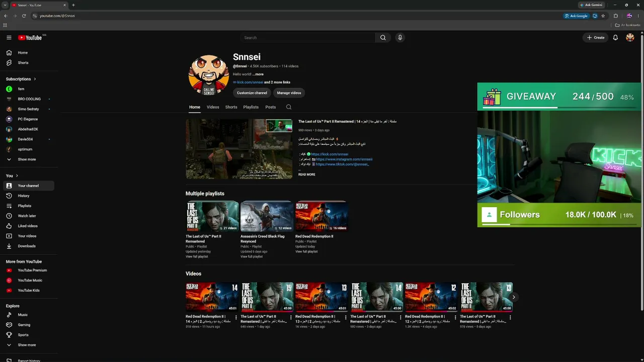Click the Customize channel button

(252, 93)
